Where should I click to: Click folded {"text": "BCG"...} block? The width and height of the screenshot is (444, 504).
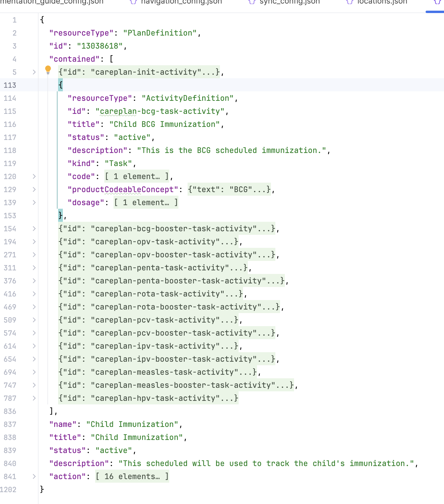pyautogui.click(x=229, y=189)
